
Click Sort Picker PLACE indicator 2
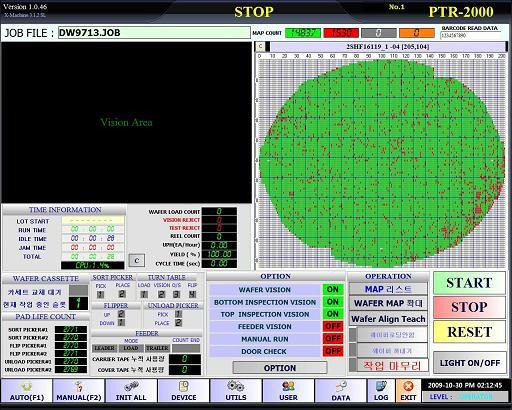(x=122, y=294)
